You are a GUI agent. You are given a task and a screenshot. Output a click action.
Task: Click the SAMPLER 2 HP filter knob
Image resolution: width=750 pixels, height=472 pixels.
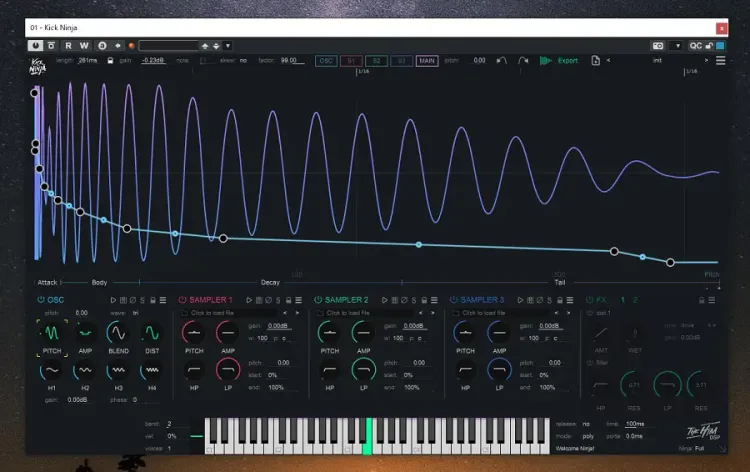coord(330,369)
